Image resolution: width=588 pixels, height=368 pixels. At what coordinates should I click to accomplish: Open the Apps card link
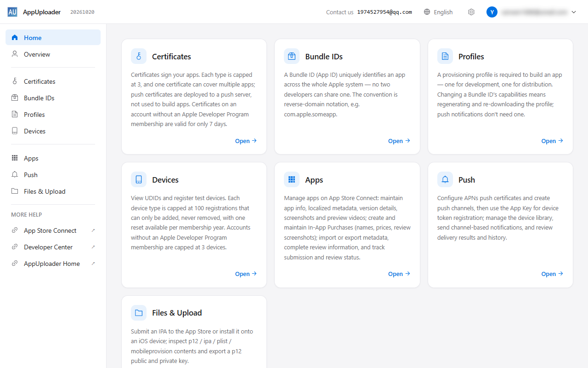pyautogui.click(x=399, y=274)
